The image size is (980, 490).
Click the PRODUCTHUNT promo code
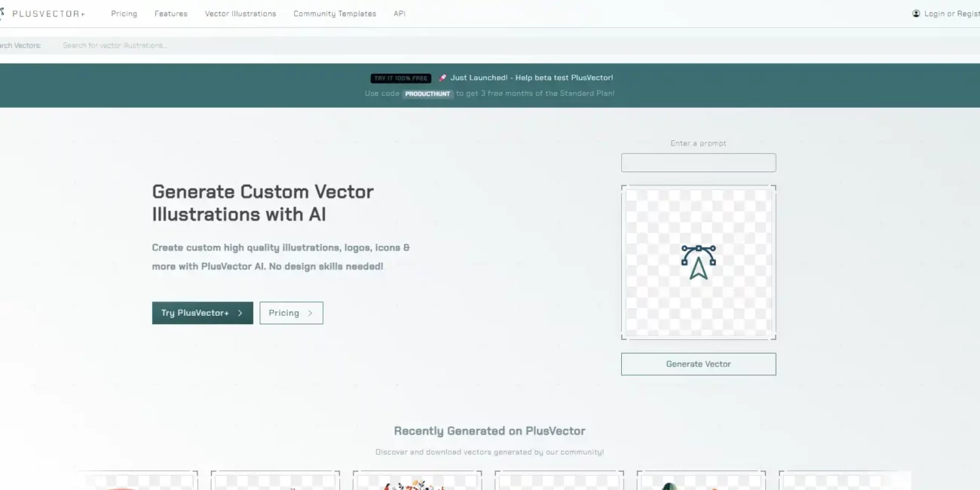(427, 93)
